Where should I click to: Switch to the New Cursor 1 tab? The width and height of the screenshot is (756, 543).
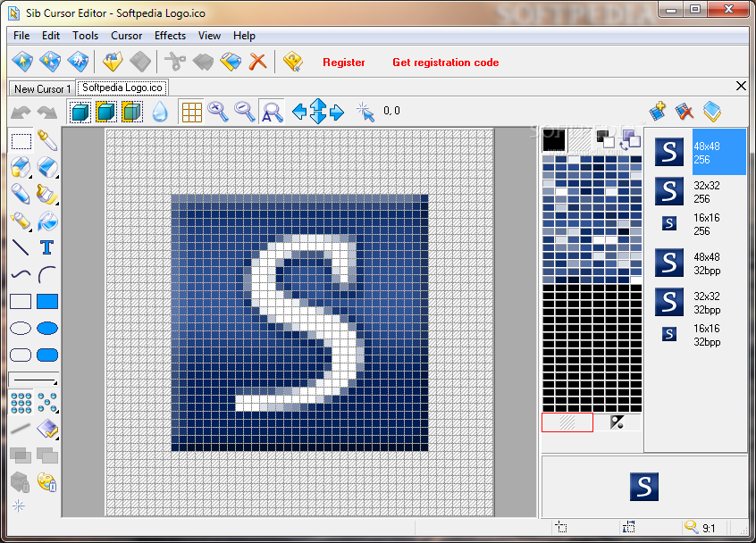pos(42,88)
